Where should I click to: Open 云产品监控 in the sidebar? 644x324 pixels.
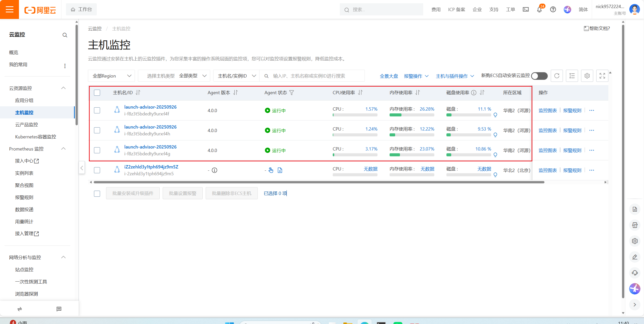27,124
